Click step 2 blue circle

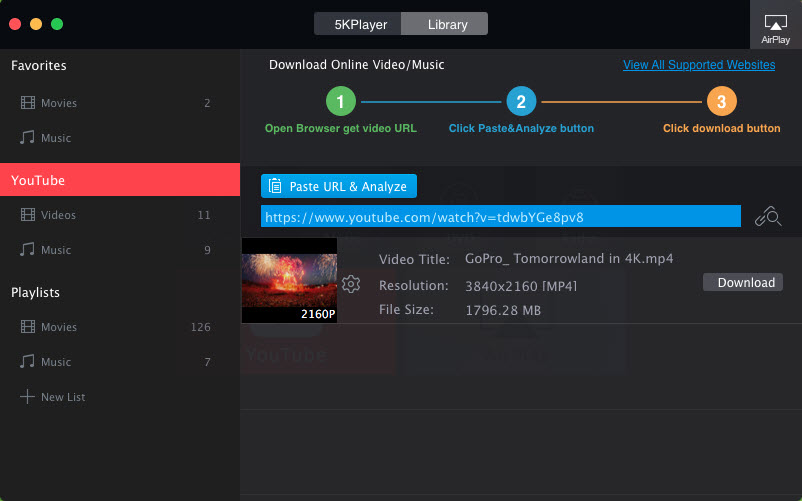[521, 101]
